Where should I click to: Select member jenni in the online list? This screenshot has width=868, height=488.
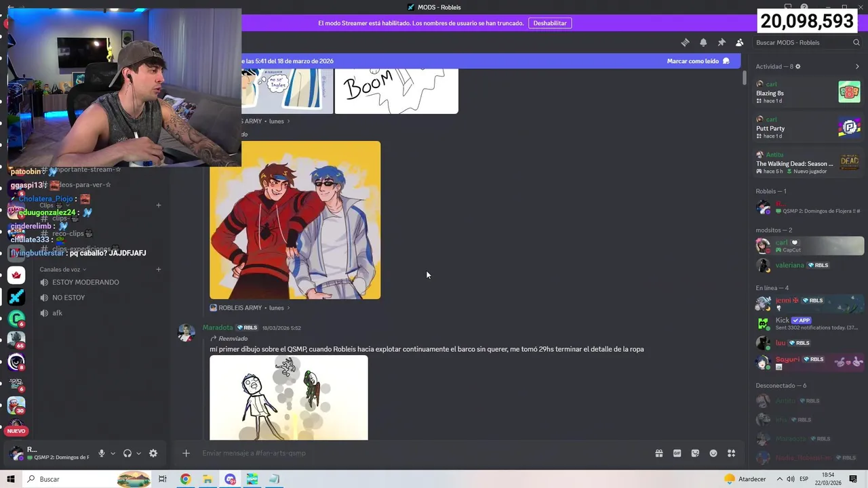pyautogui.click(x=808, y=303)
